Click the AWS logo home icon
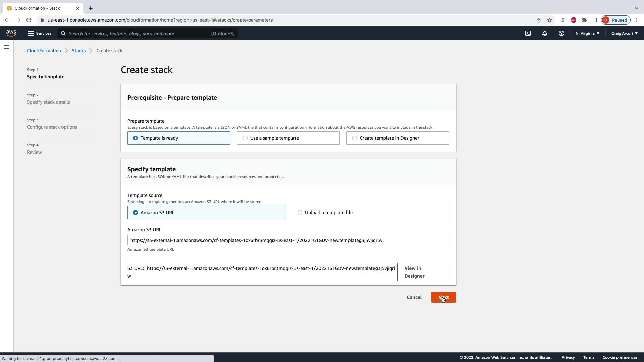The height and width of the screenshot is (362, 644). pyautogui.click(x=11, y=33)
